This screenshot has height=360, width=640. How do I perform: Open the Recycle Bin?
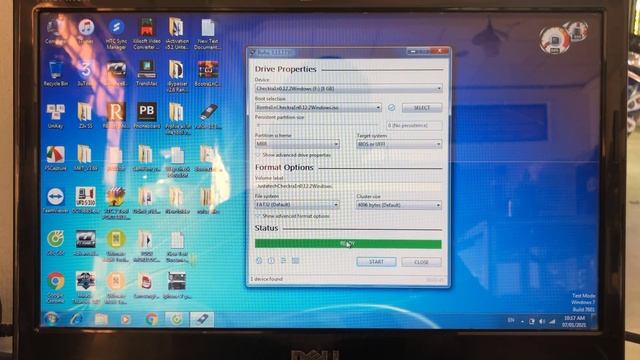coord(56,74)
